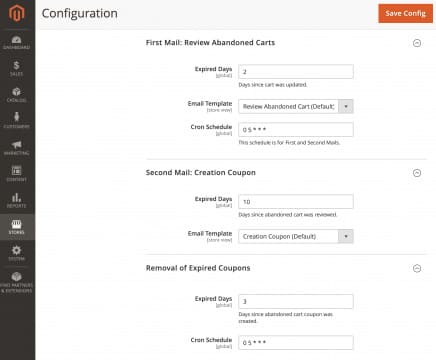Screen dimensions: 436x360
Task: Open the Customers sidebar menu
Action: click(x=17, y=121)
